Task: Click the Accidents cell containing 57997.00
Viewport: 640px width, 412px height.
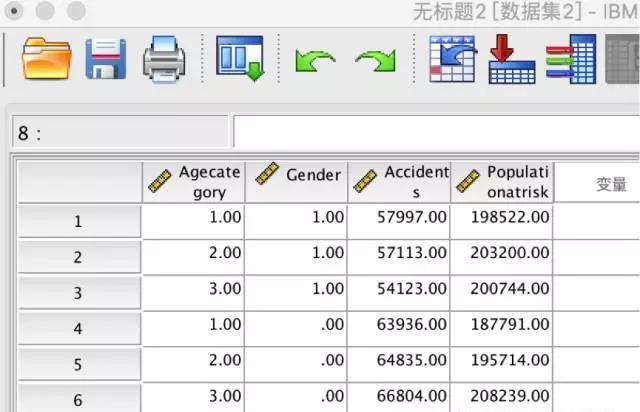Action: [399, 218]
